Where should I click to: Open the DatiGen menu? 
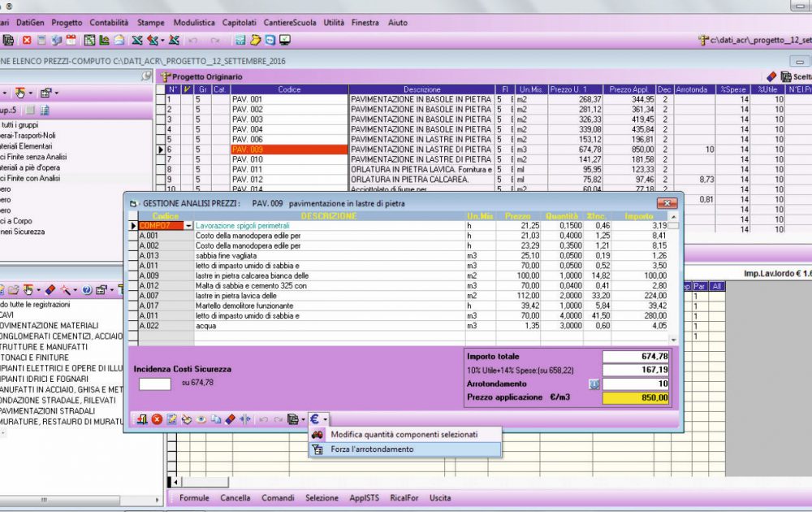(x=30, y=23)
